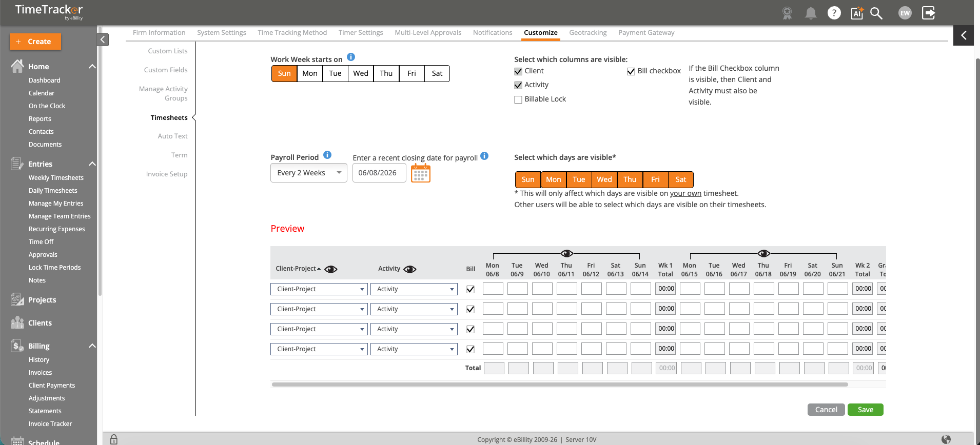Open the EW user avatar

coord(905,13)
